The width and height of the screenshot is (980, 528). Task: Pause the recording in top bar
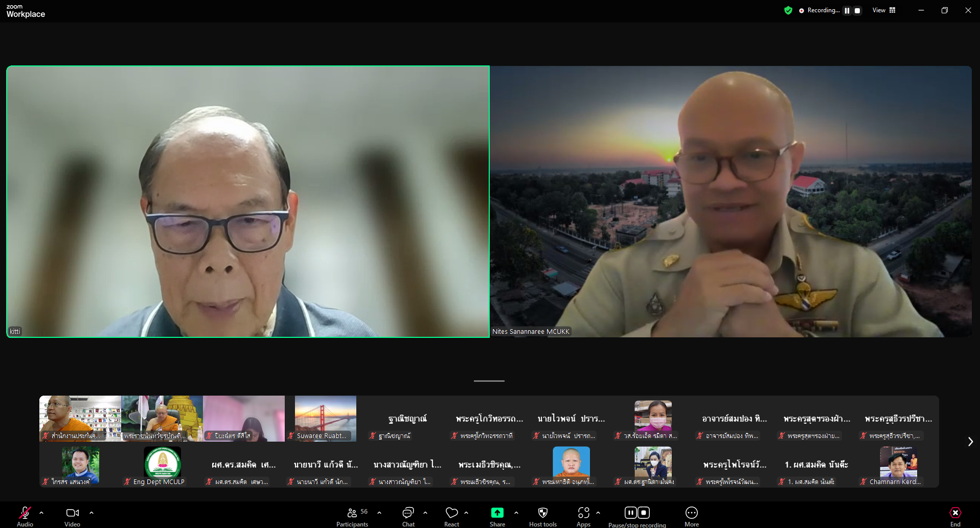coord(847,10)
